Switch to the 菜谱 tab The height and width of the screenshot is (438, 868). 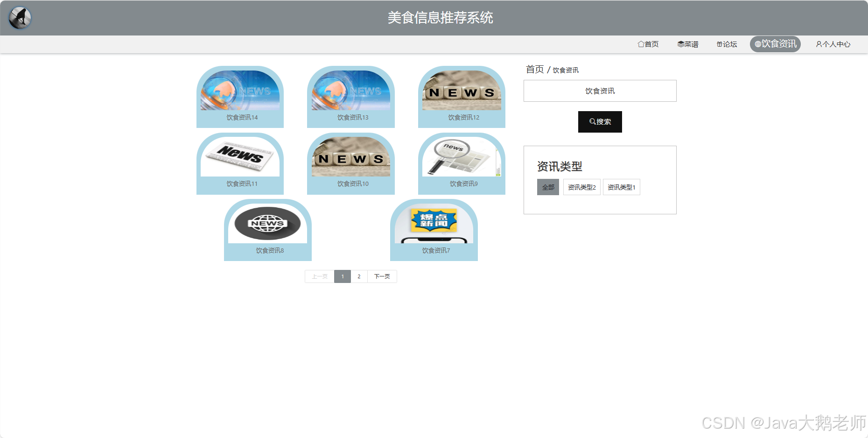[691, 44]
